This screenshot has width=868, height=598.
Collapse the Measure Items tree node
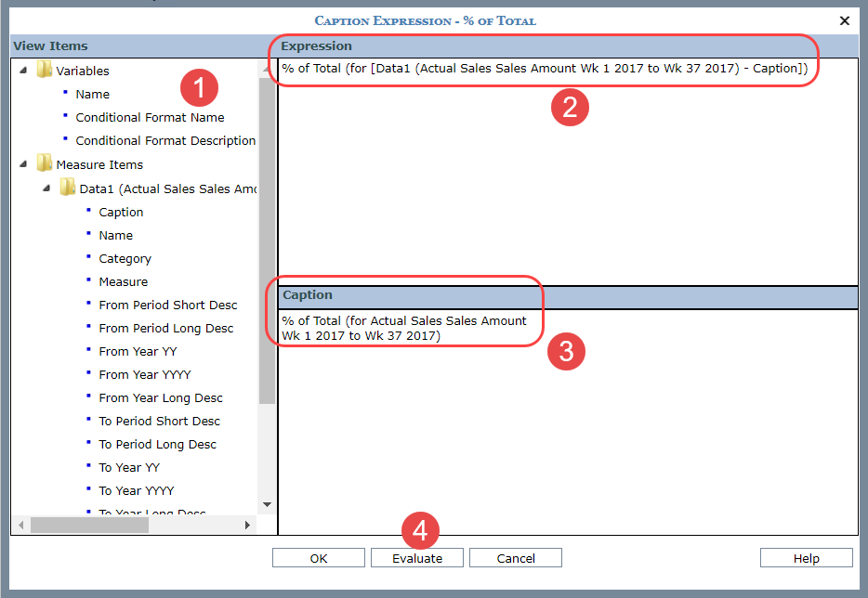click(x=22, y=164)
